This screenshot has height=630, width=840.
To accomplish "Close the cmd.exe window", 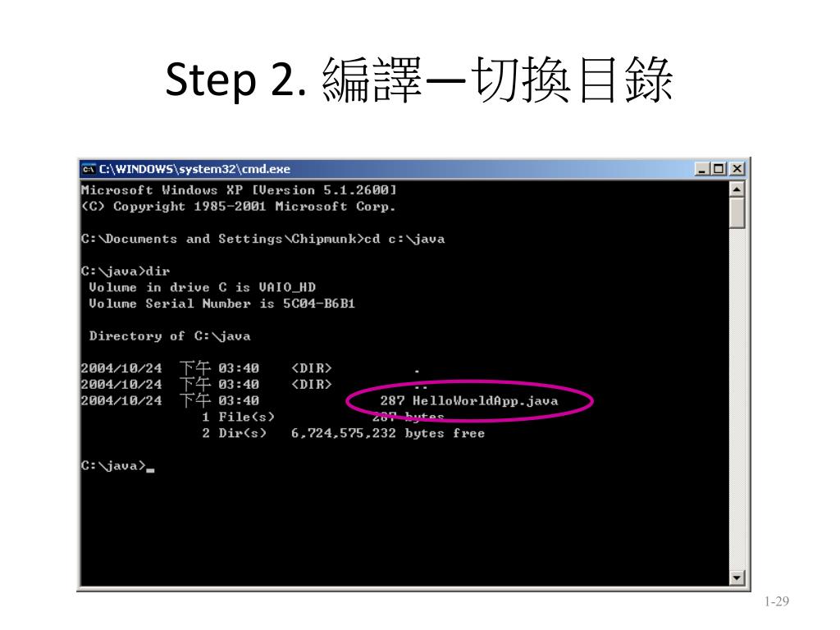I will [737, 169].
